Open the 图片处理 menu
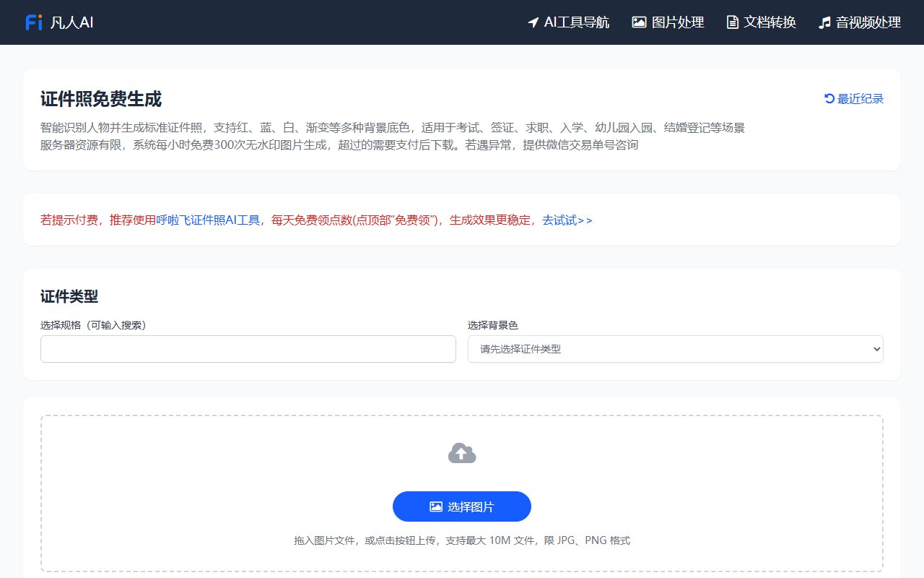Screen dimensions: 924x578 668,22
